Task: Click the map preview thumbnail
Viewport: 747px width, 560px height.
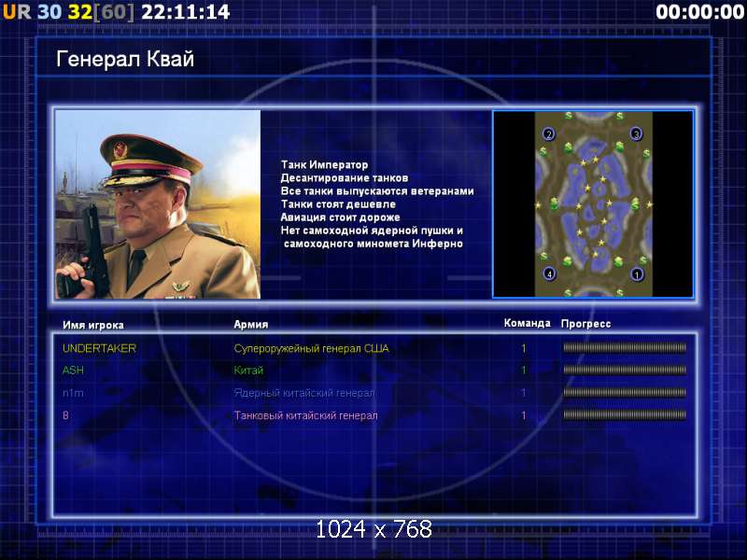Action: [593, 203]
